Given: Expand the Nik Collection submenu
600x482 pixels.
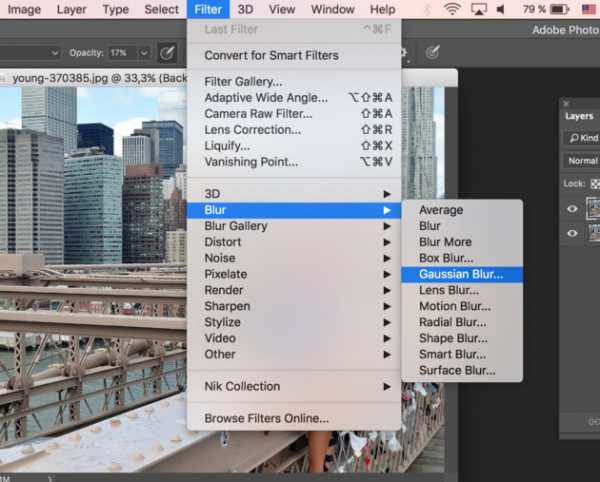Looking at the screenshot, I should 294,387.
